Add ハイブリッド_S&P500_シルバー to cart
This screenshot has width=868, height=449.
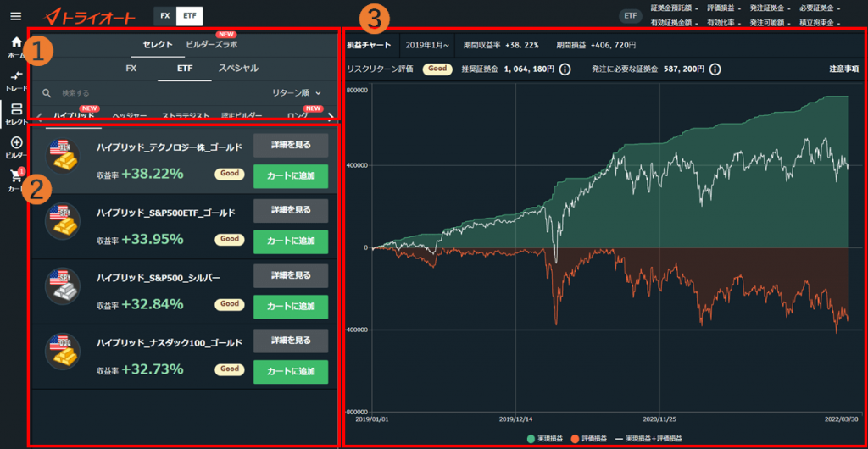291,307
